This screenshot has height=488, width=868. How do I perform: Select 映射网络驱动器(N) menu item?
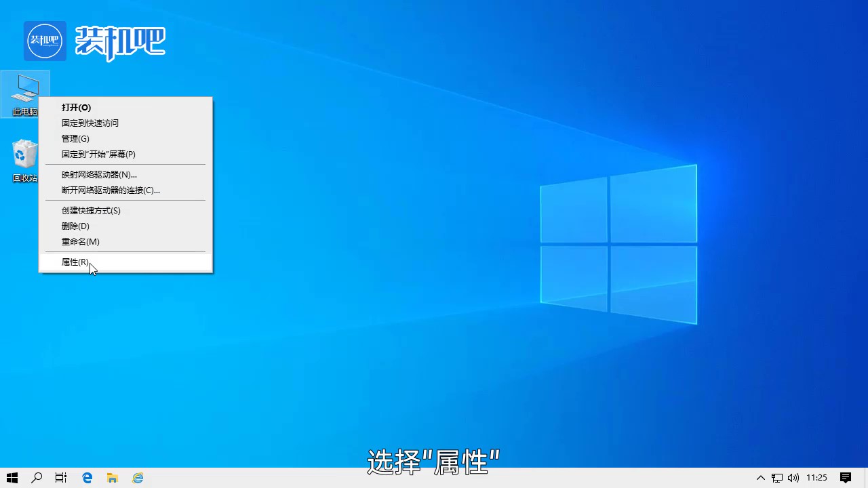[x=99, y=174]
